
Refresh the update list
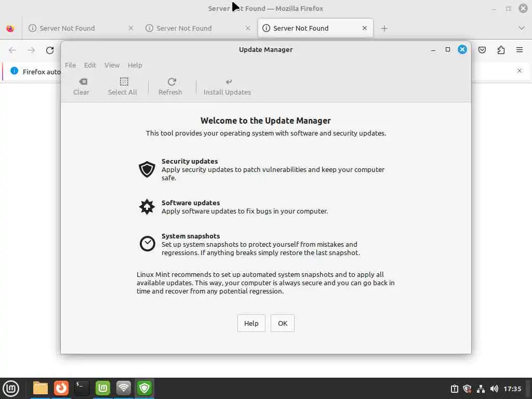(170, 87)
